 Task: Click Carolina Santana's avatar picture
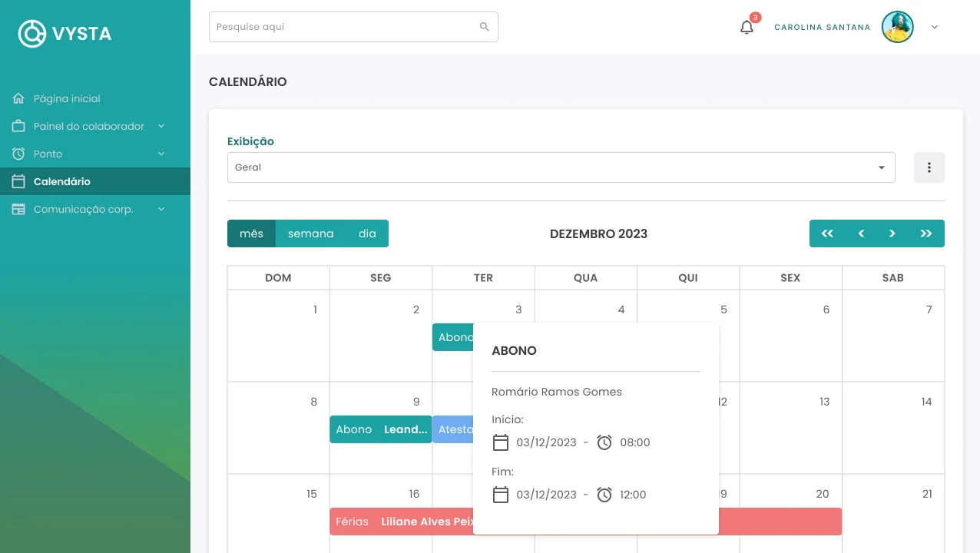pos(898,27)
